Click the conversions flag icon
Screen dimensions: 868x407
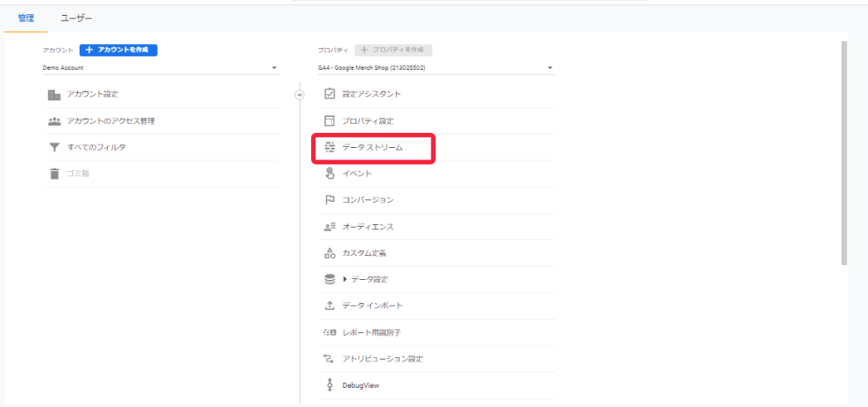pyautogui.click(x=329, y=200)
